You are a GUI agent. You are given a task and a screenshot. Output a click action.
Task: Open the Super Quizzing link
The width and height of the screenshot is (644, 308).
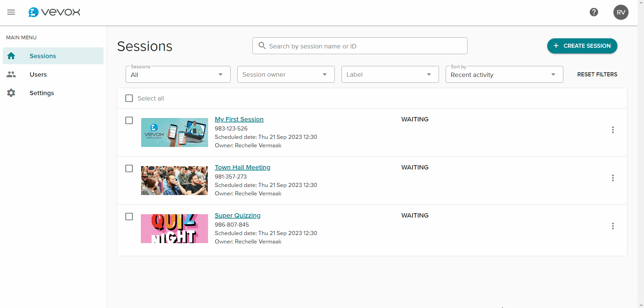click(238, 216)
